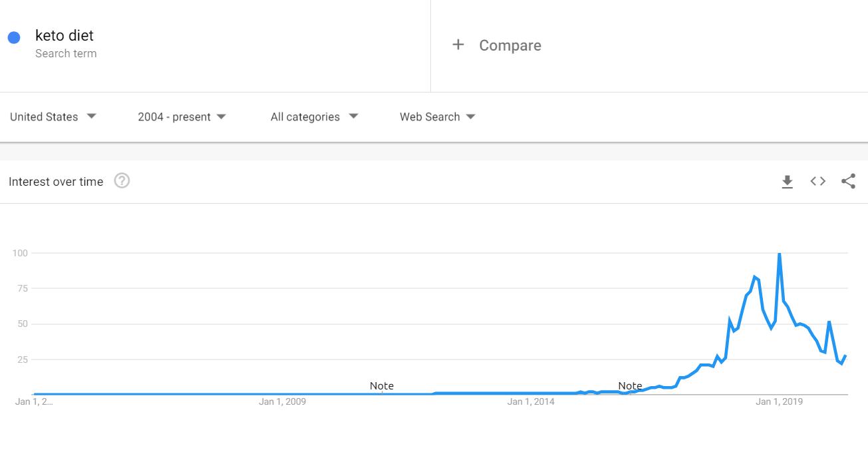Click the 100 value on the vertical axis
Screen dimensions: 868x460
pyautogui.click(x=19, y=253)
